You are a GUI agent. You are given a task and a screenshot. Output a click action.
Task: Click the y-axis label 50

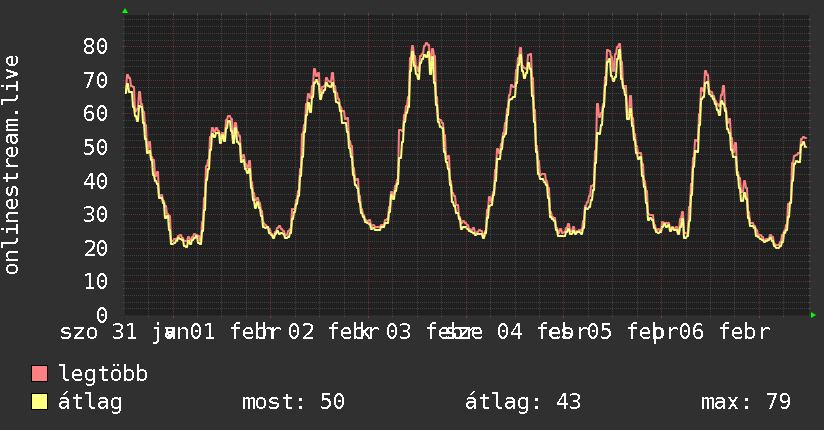click(96, 147)
